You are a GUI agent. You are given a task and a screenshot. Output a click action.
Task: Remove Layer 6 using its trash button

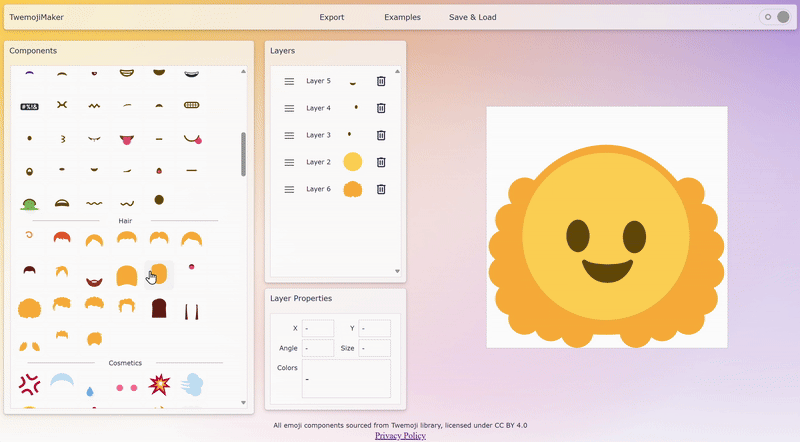381,189
